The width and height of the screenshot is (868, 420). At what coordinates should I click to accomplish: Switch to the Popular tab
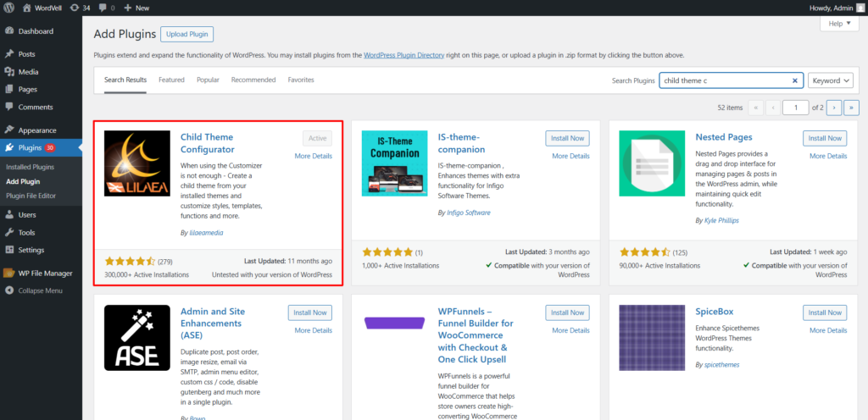(x=209, y=80)
